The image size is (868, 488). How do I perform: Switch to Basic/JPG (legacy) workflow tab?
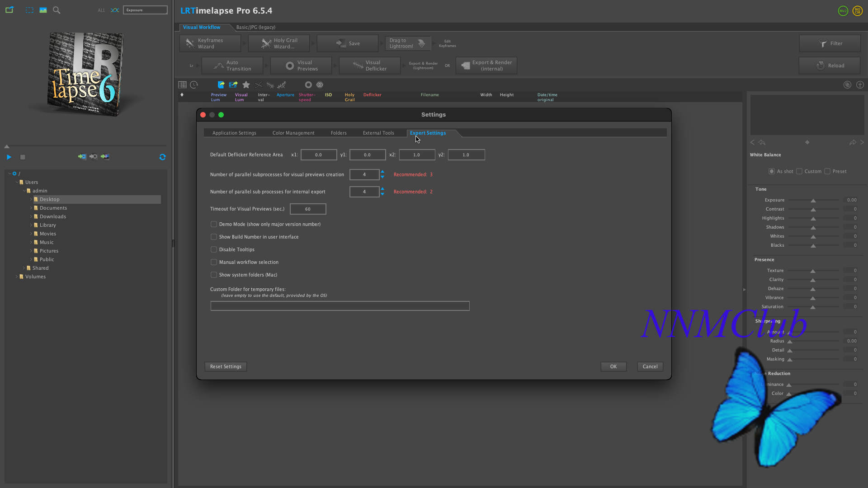tap(256, 27)
